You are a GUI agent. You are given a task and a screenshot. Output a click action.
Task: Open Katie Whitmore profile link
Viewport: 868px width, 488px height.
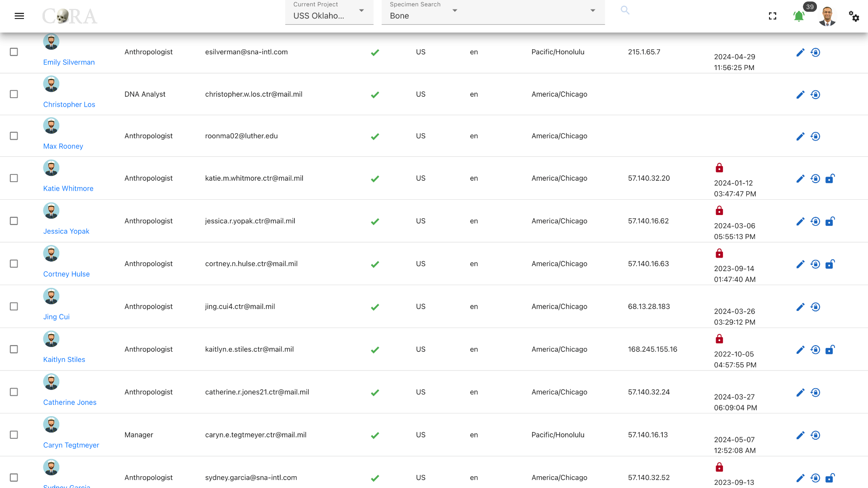pyautogui.click(x=68, y=188)
